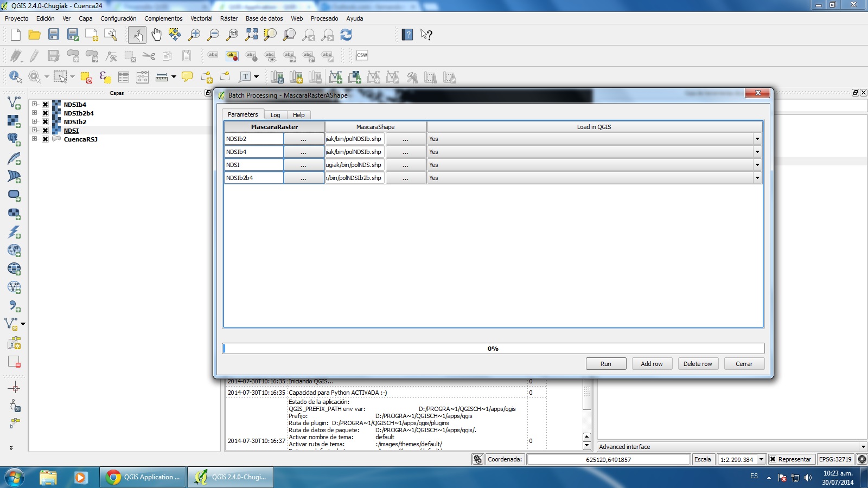Click the Zoom Full extent icon
Viewport: 868px width, 488px height.
(x=251, y=35)
